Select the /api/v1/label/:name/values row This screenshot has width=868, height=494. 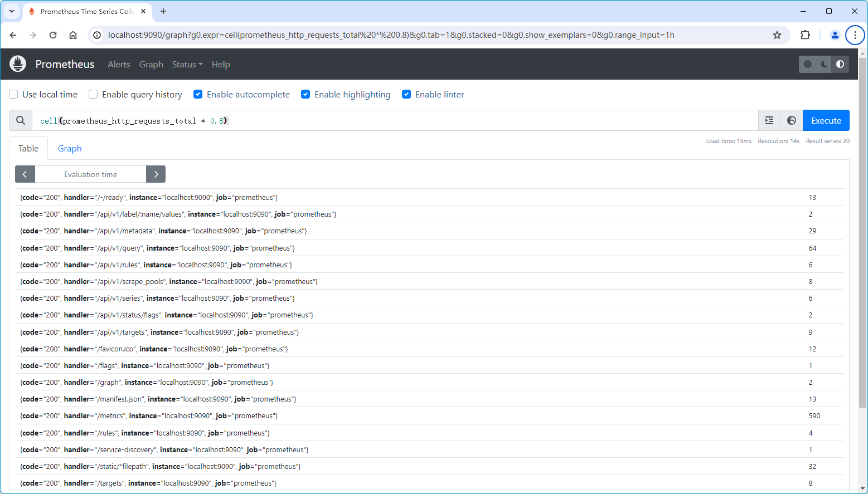click(429, 214)
